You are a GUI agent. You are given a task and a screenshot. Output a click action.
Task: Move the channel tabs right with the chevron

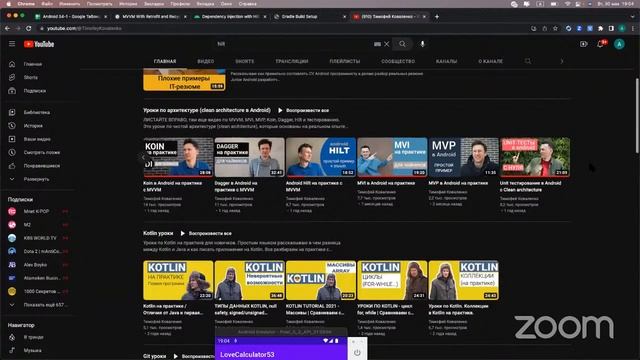click(x=562, y=61)
